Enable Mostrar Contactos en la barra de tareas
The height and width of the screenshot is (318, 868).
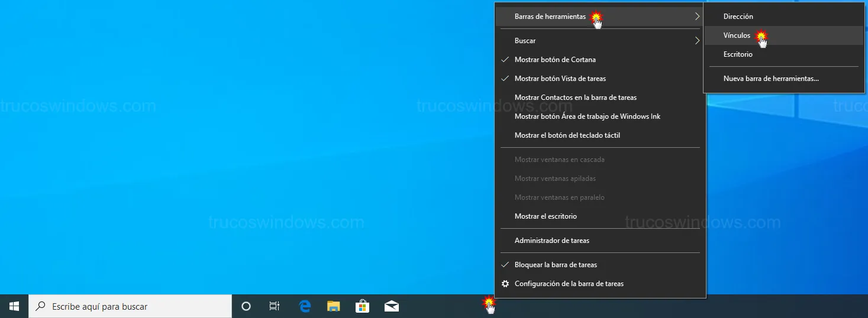tap(575, 98)
